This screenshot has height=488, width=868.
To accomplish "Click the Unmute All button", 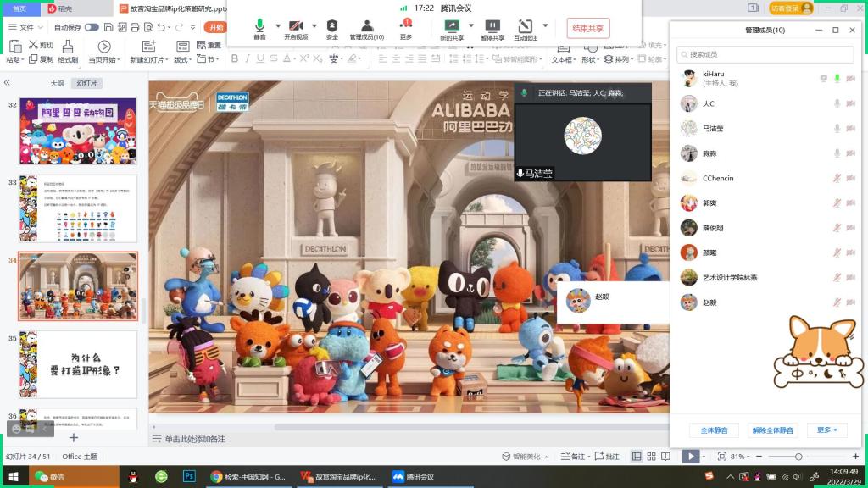I will (773, 430).
